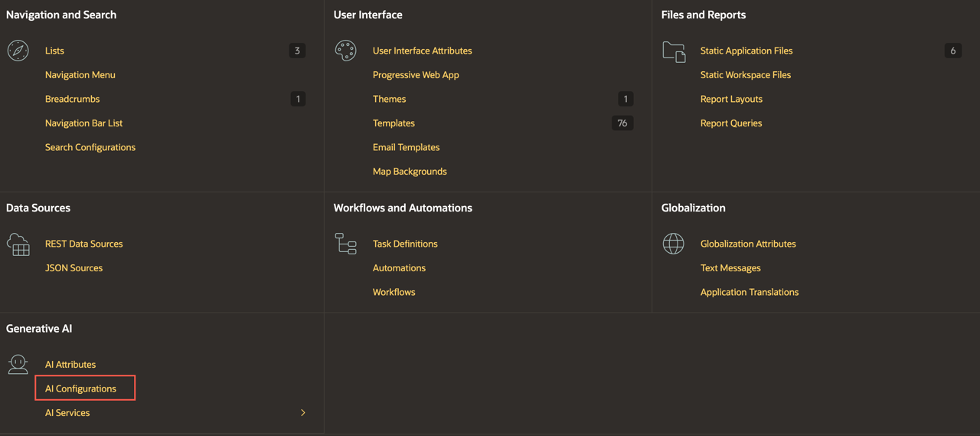Screen dimensions: 980x436
Task: Open Static Application Files
Action: (746, 51)
